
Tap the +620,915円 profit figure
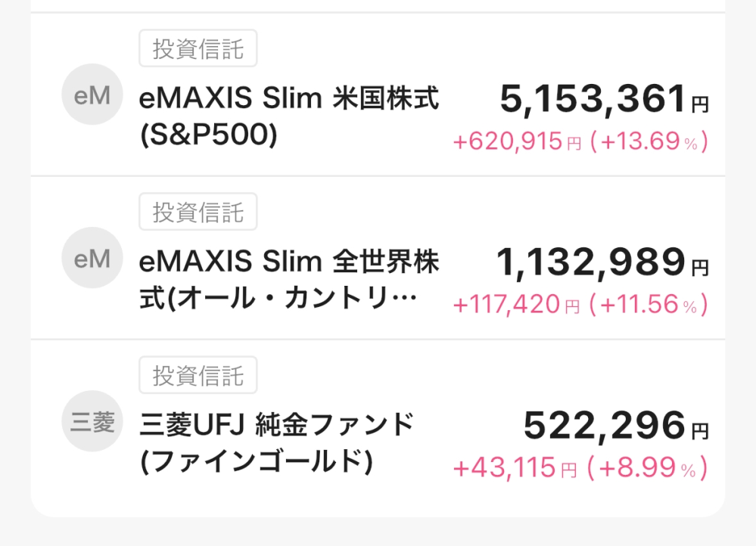tap(517, 141)
